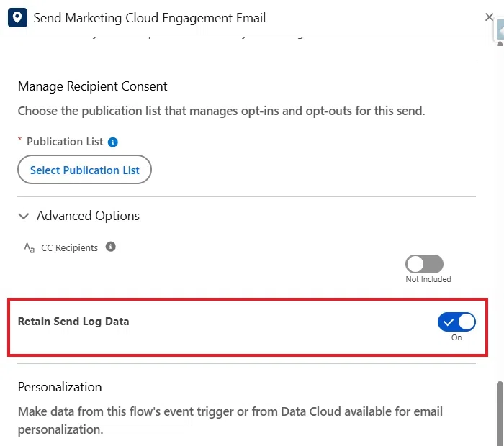Show the CC Recipients info tooltip
The height and width of the screenshot is (446, 504).
(x=111, y=247)
